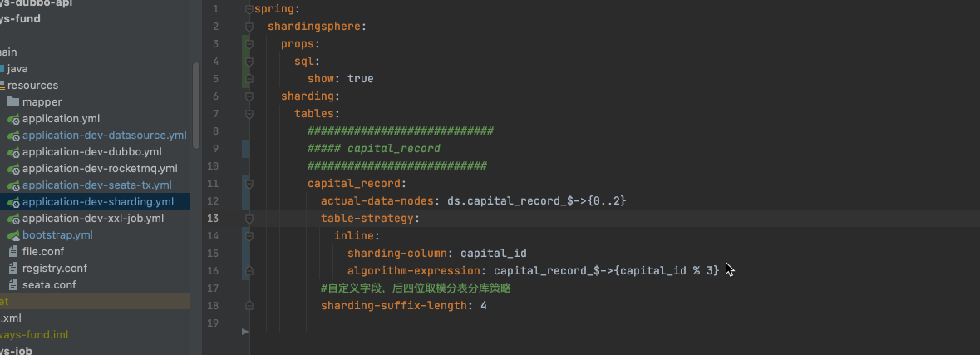Click the 'sharding-column' key
Image resolution: width=980 pixels, height=355 pixels.
coord(397,254)
